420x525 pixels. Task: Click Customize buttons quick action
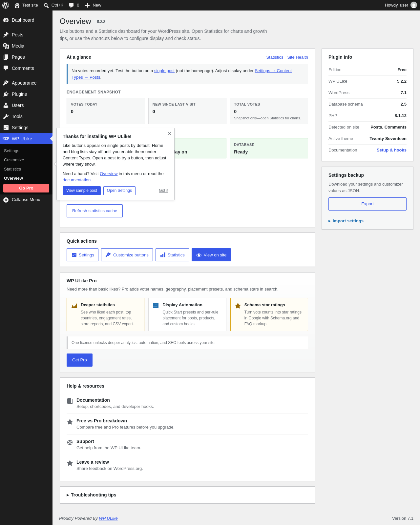(x=127, y=255)
